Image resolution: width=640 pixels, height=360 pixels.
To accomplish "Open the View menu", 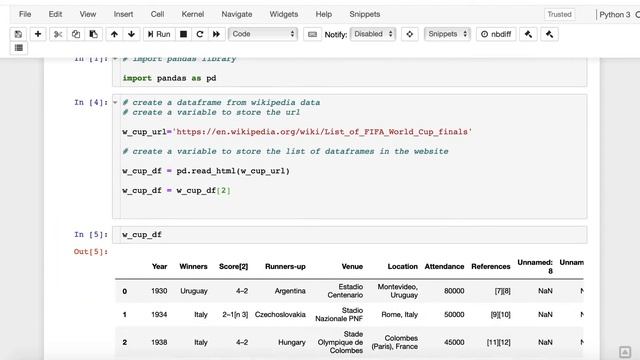I will coord(88,14).
